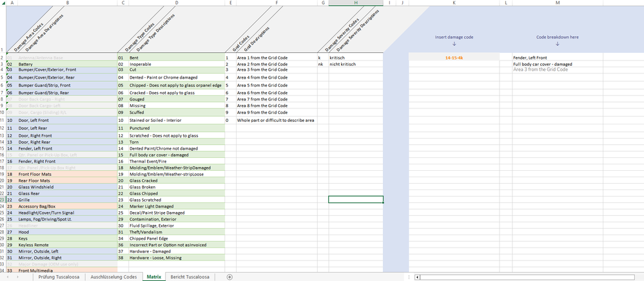Select 'Chipped Panel Edge' cell
This screenshot has width=644, height=281.
pyautogui.click(x=177, y=238)
